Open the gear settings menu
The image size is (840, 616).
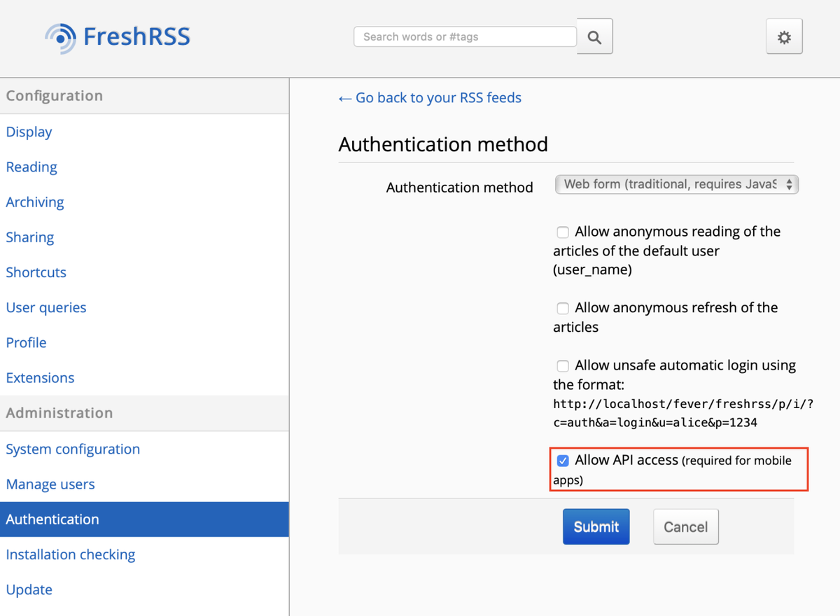[784, 36]
